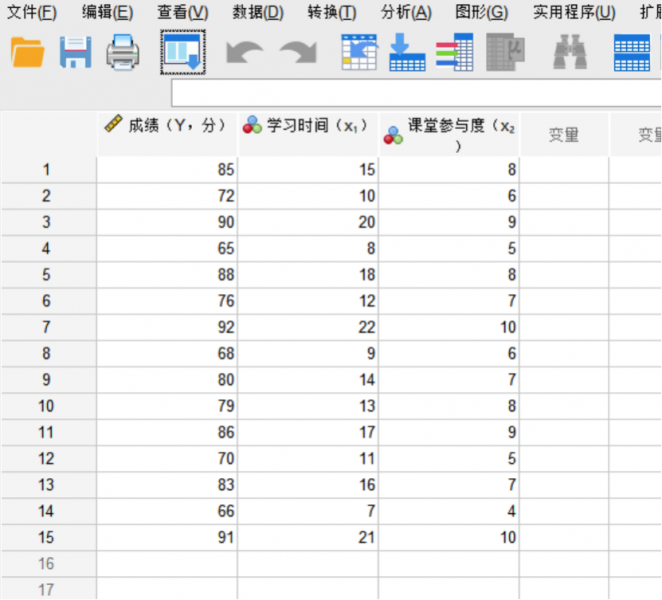This screenshot has height=600, width=662.
Task: Click the Go to variable download-arrow icon
Action: (x=407, y=52)
